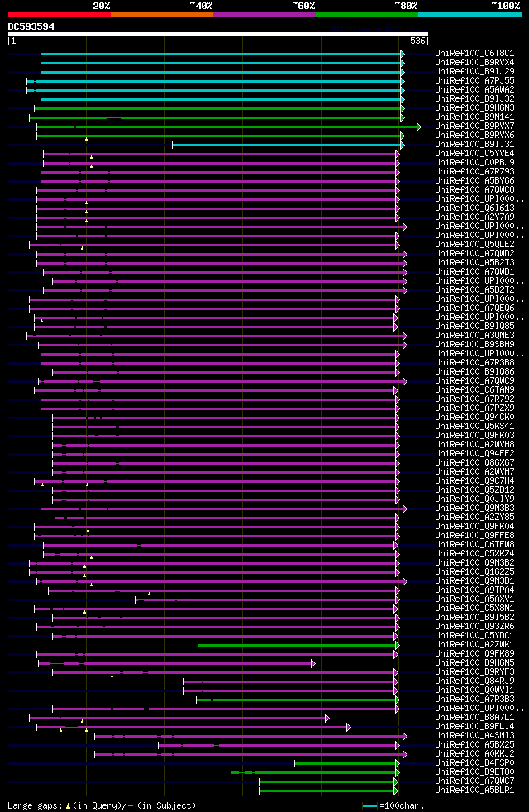Viewport: 529px width, 812px height.
Task: Click the UniRef100_B9IJ32 label
Action: click(x=474, y=99)
